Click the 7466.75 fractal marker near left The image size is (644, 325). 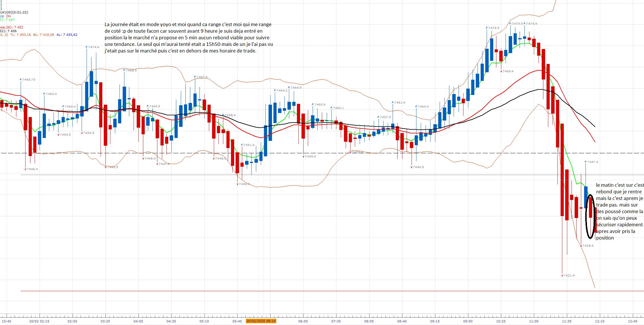[x=27, y=79]
